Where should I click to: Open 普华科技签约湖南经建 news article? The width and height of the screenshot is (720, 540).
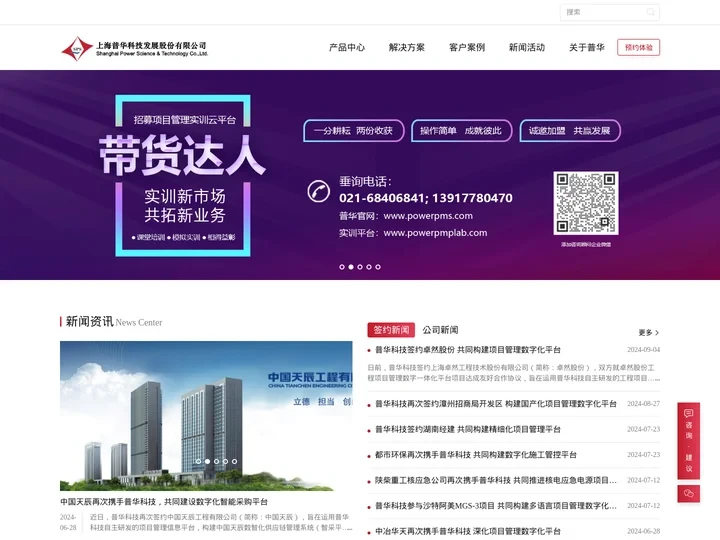coord(467,429)
